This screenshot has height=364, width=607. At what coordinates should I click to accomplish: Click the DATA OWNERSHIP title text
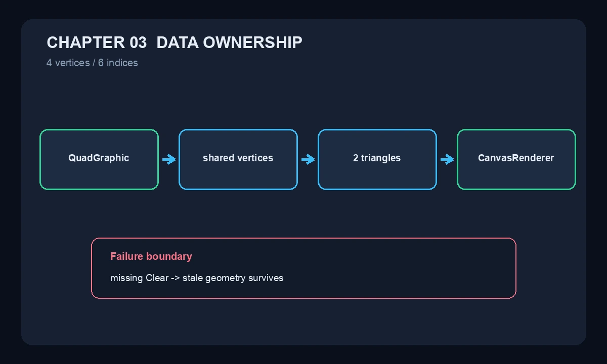tap(230, 42)
